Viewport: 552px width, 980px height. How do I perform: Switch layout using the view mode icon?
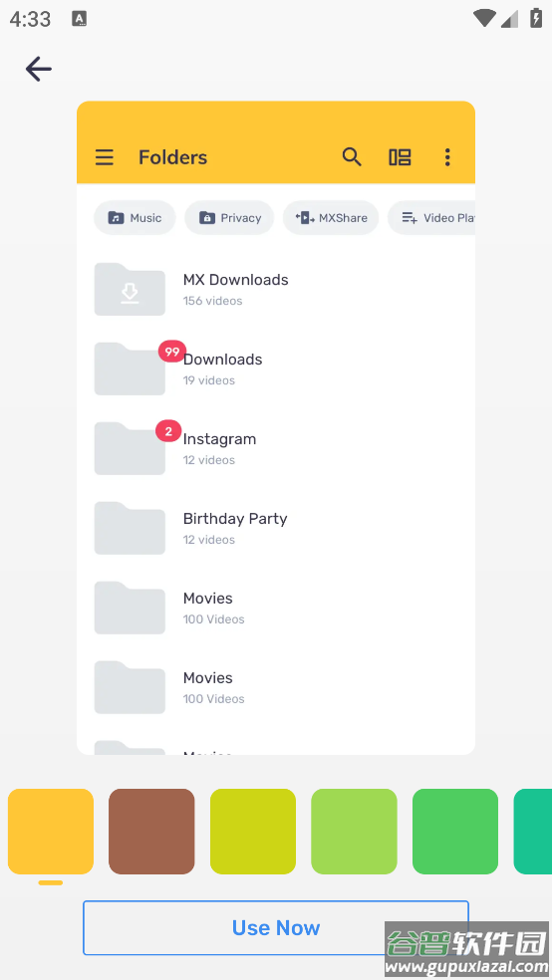click(x=401, y=157)
